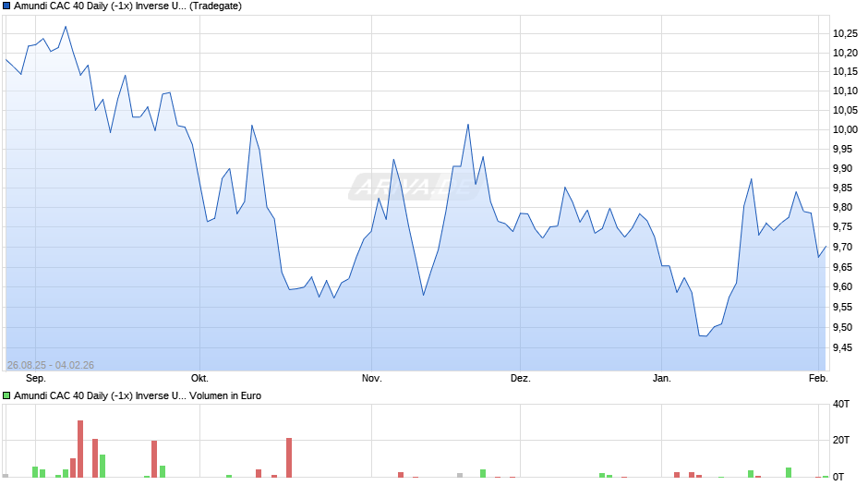Screen dimensions: 868x486
Task: Click the '10,15' price axis label
Action: point(845,71)
